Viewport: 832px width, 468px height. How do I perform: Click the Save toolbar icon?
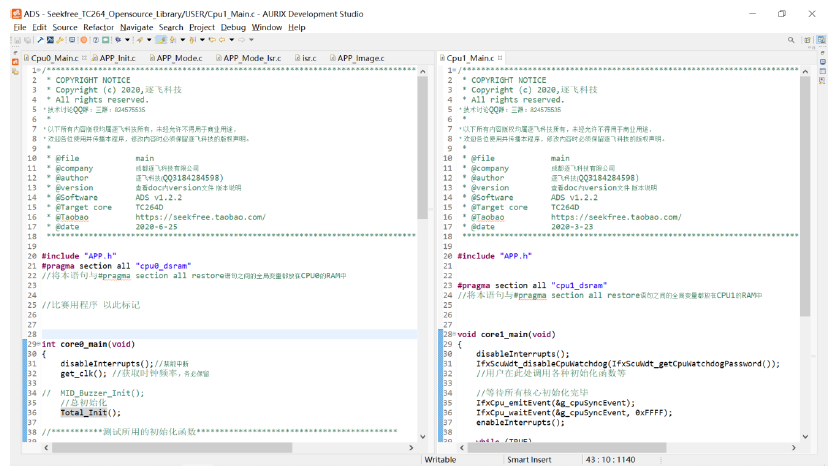coord(18,40)
